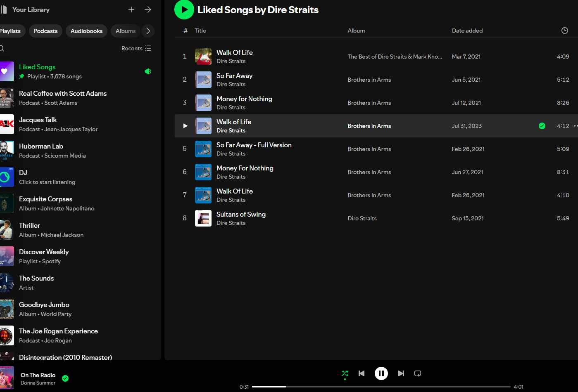Click now playing album cover thumbnail
The image size is (578, 392).
pos(7,378)
